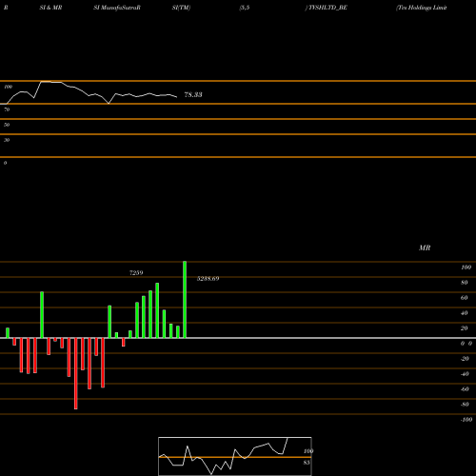The height and width of the screenshot is (476, 476).
Task: Click the MR axis label 40
Action: coord(465,313)
